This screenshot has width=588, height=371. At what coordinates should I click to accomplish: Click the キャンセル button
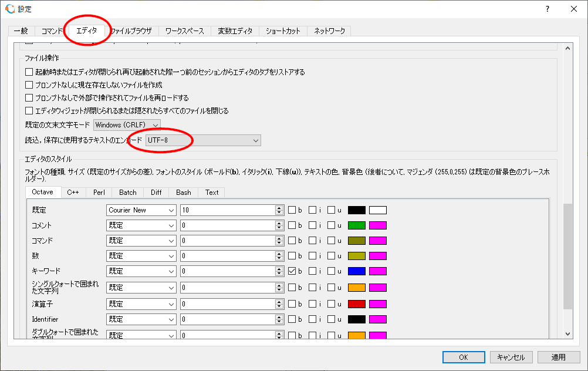(x=511, y=357)
